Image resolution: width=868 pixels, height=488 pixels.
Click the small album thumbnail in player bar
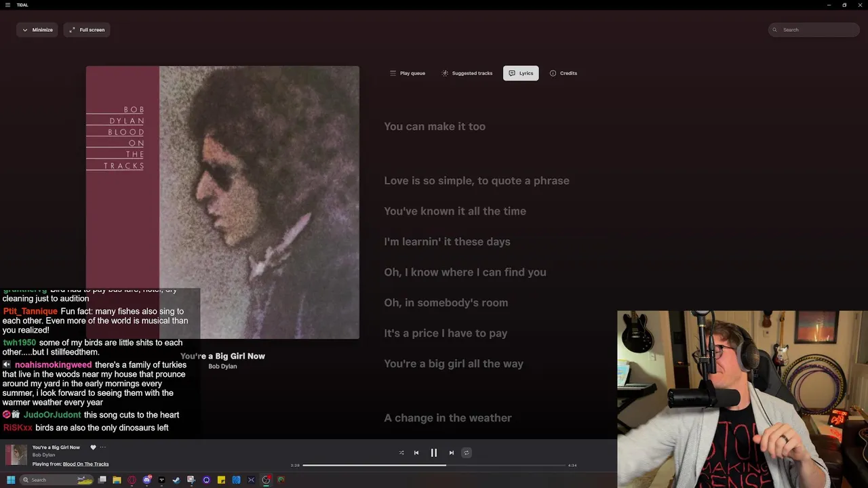pos(16,455)
